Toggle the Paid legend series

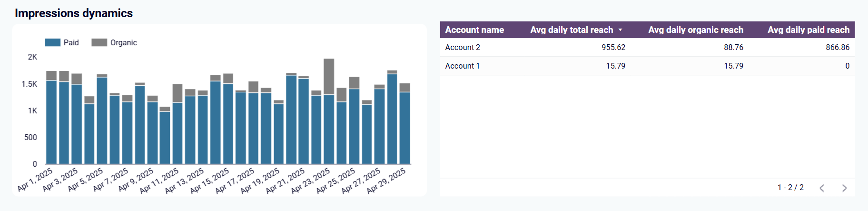point(71,43)
